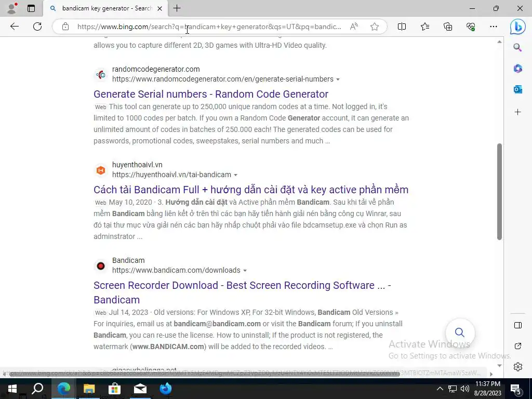This screenshot has height=399, width=532.
Task: Open Screen Recorder Download Bandicam link
Action: tap(242, 292)
